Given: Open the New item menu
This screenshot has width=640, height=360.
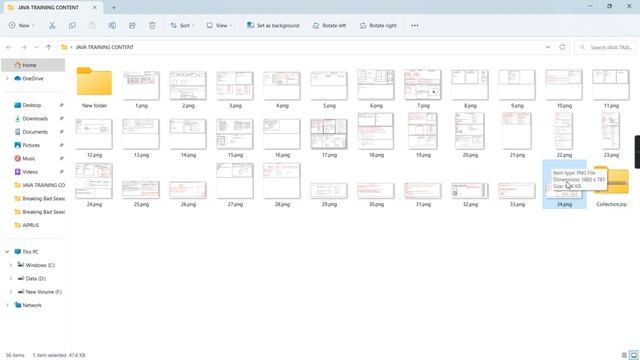Looking at the screenshot, I should point(21,25).
